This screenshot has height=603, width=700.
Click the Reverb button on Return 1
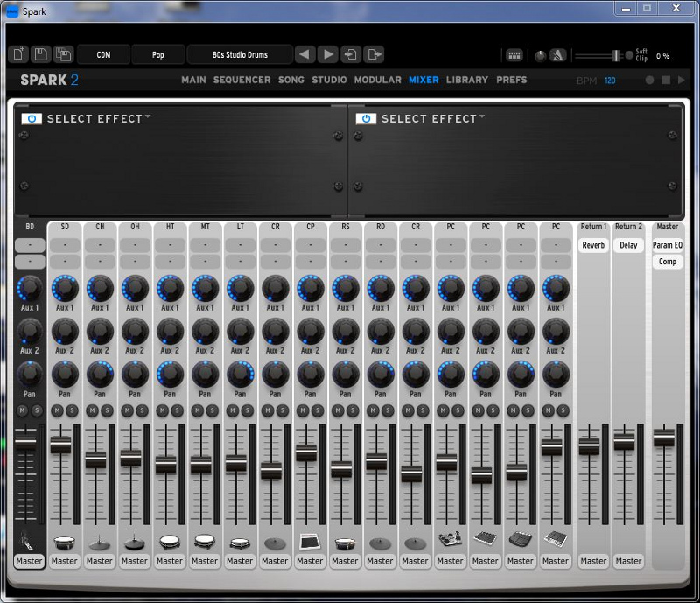[593, 245]
